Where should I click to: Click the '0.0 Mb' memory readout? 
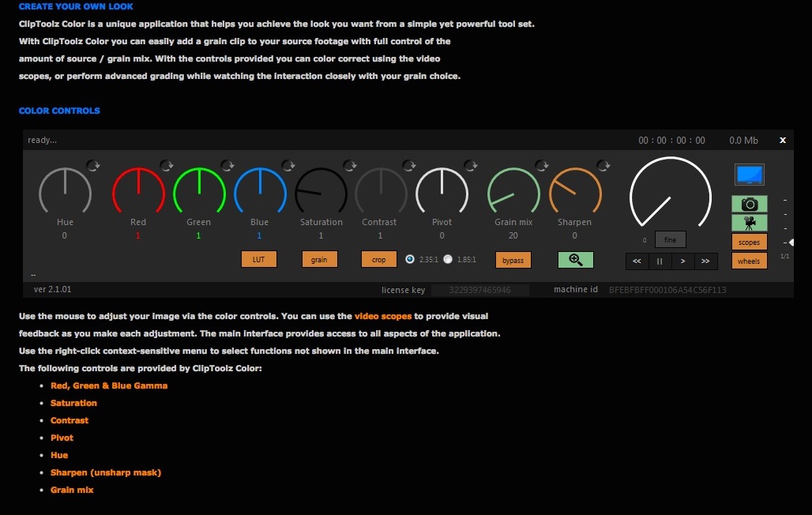click(x=743, y=141)
